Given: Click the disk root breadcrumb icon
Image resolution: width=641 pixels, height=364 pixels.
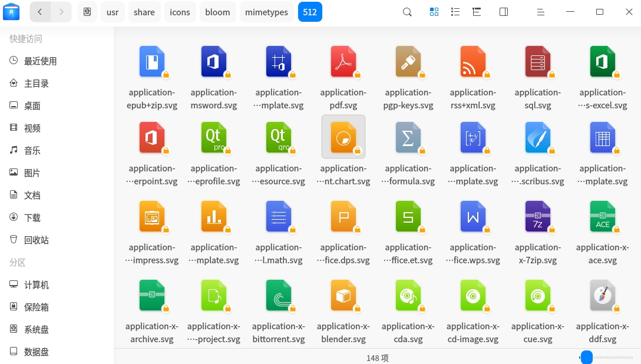Looking at the screenshot, I should [87, 12].
